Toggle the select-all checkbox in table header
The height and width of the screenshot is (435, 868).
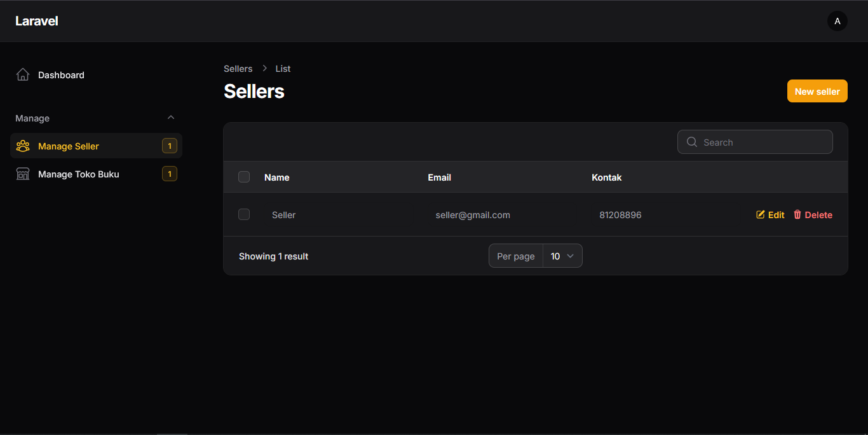(244, 177)
